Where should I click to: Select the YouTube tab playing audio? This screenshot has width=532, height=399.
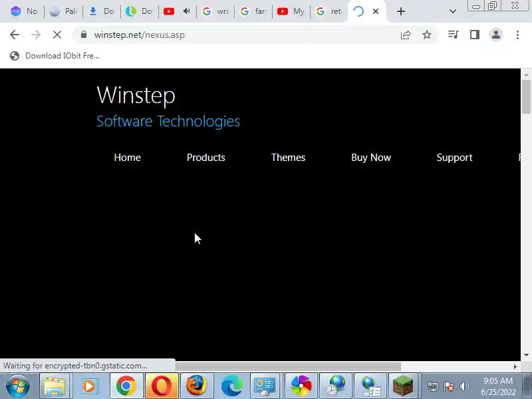click(x=178, y=11)
